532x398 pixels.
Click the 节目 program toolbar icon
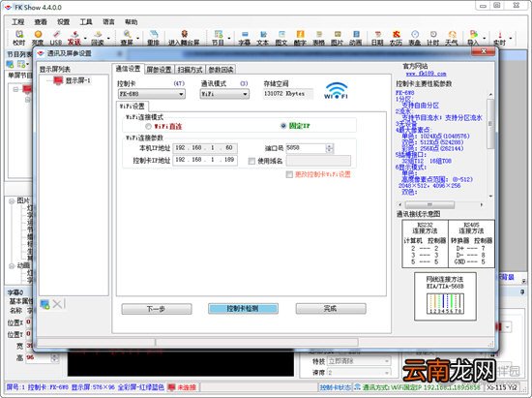tap(218, 38)
